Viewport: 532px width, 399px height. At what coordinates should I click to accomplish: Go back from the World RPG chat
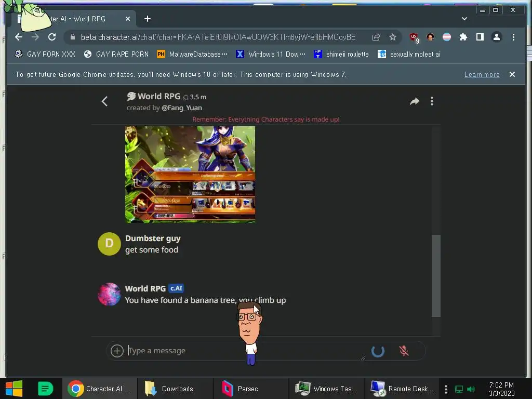pos(104,101)
